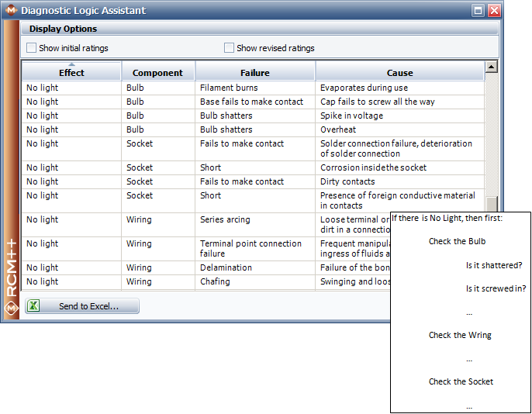Select the Filament burns failure cell

click(x=229, y=88)
